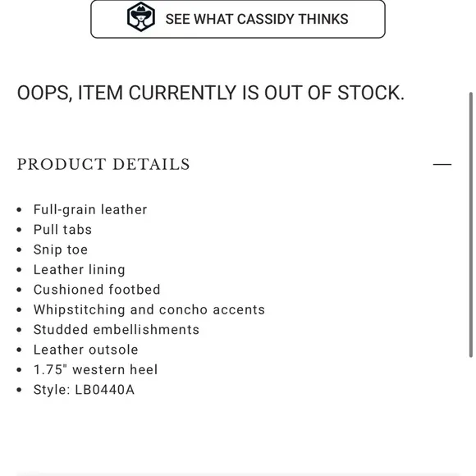
Task: Select the Cushioned footbed text
Action: click(x=97, y=290)
